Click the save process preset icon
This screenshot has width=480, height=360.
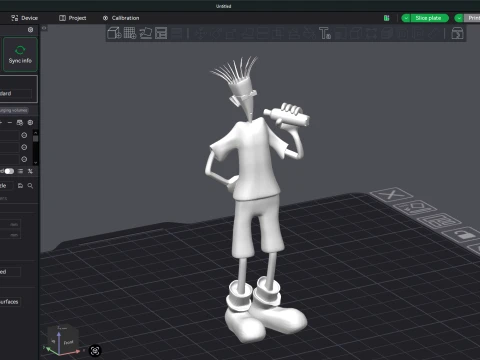20,186
